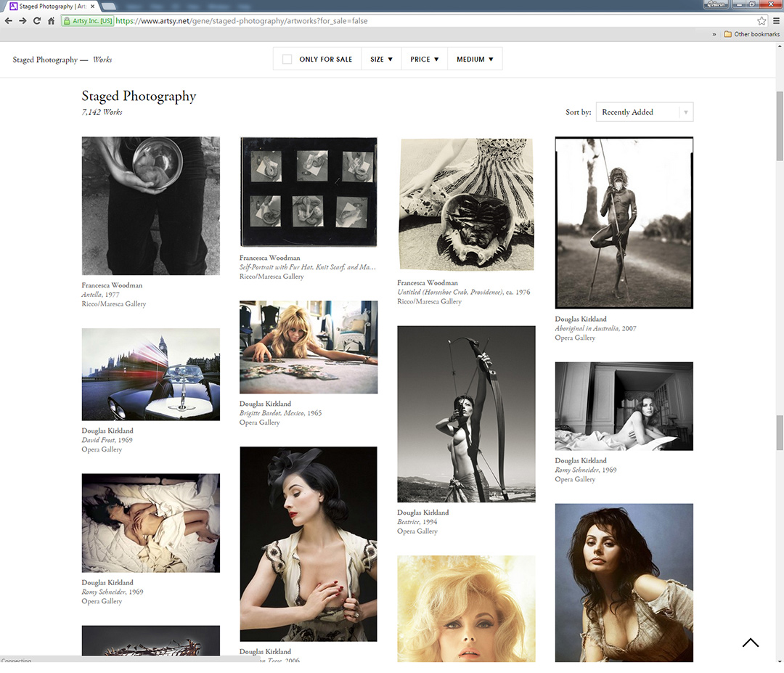Open the Chrome hamburger menu
Viewport: 784px width, 673px height.
click(x=775, y=21)
